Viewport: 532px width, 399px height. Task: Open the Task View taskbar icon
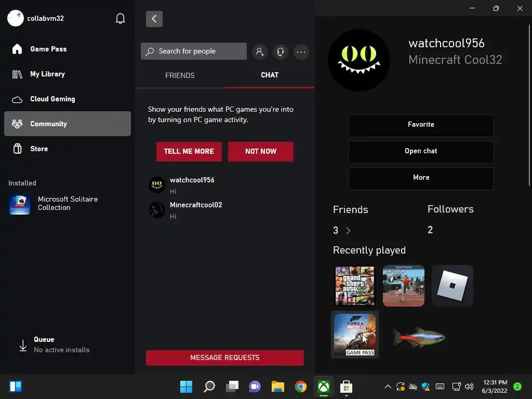click(x=232, y=387)
